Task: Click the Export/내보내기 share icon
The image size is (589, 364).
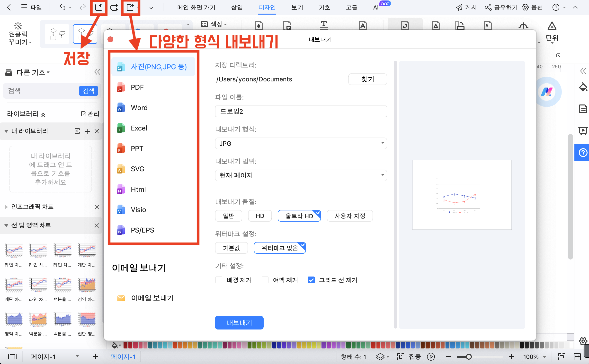Action: pyautogui.click(x=130, y=7)
